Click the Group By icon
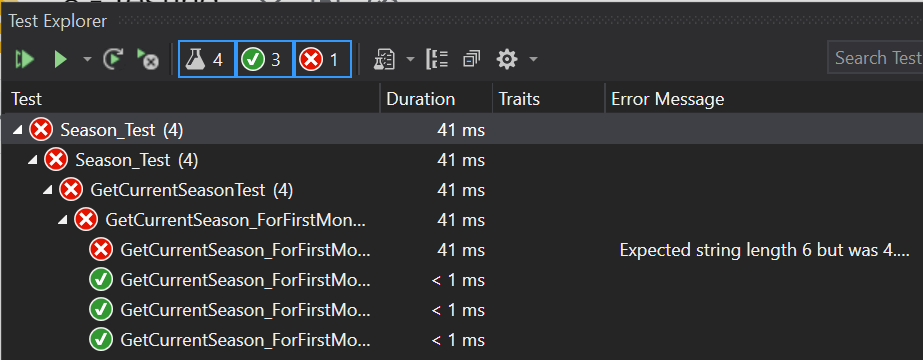 pos(437,59)
